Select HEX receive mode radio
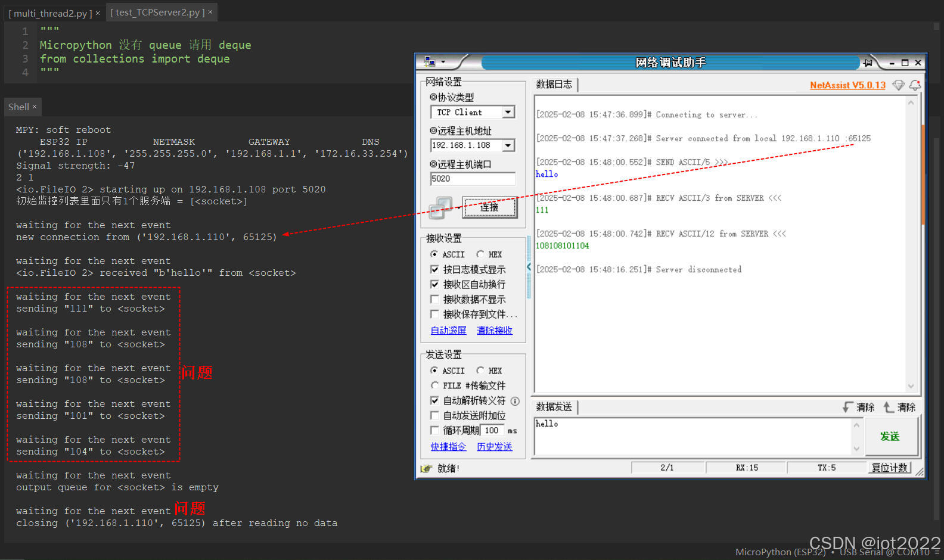The width and height of the screenshot is (944, 560). (x=480, y=254)
